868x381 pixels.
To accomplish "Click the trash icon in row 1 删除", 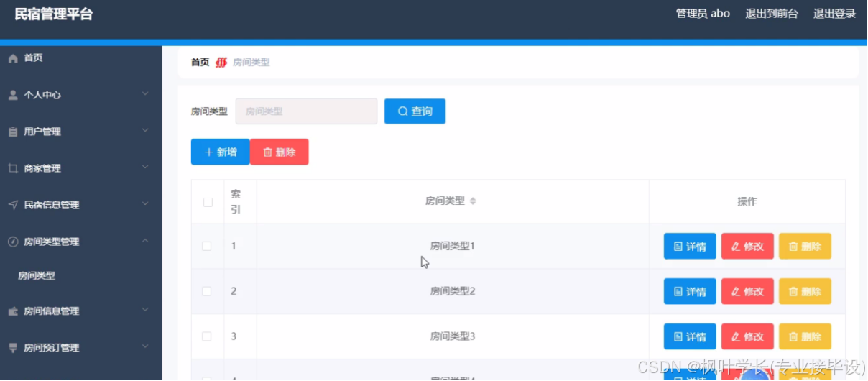I will pyautogui.click(x=793, y=247).
